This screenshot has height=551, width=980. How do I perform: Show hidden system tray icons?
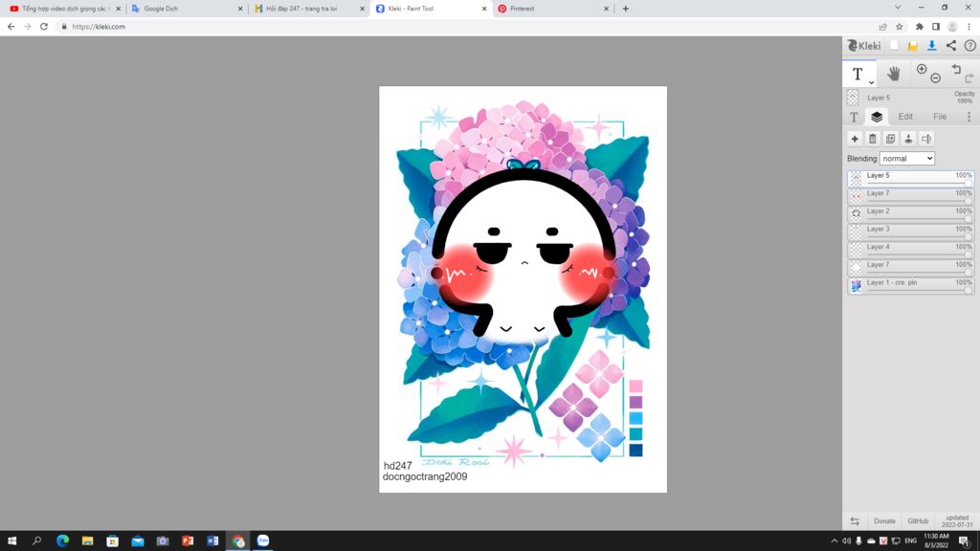click(834, 541)
